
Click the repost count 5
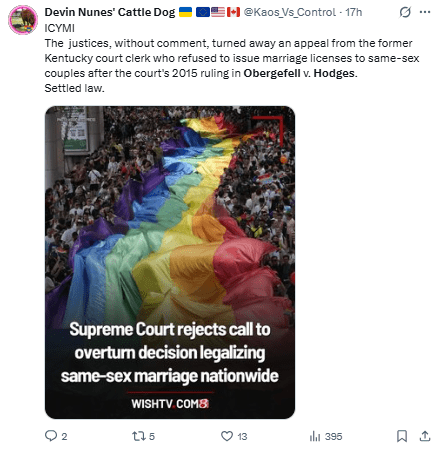click(152, 436)
